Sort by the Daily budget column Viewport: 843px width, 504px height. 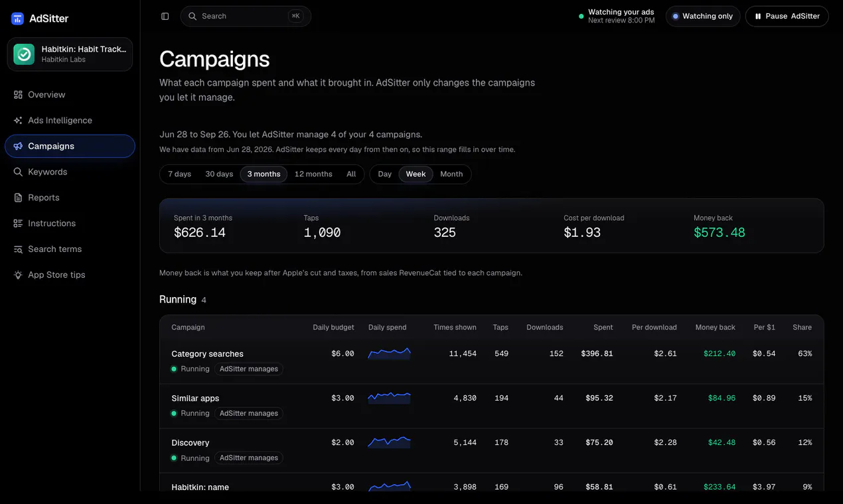pos(333,328)
